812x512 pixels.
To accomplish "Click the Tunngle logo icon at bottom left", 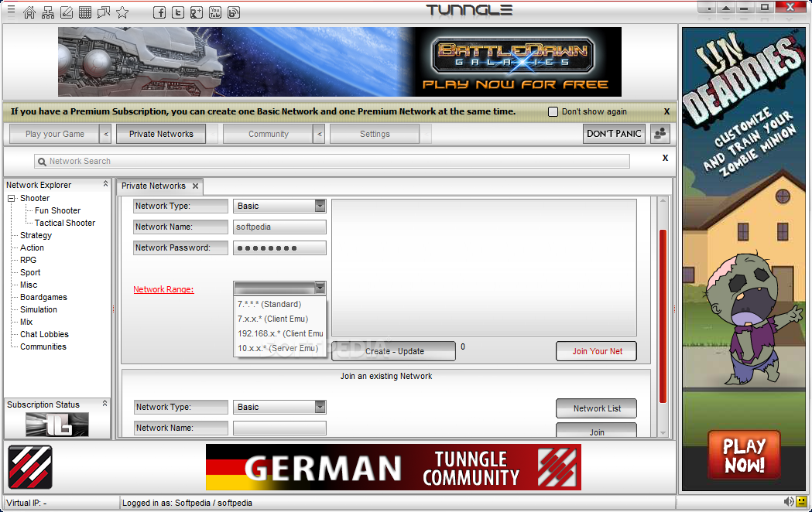I will (30, 467).
